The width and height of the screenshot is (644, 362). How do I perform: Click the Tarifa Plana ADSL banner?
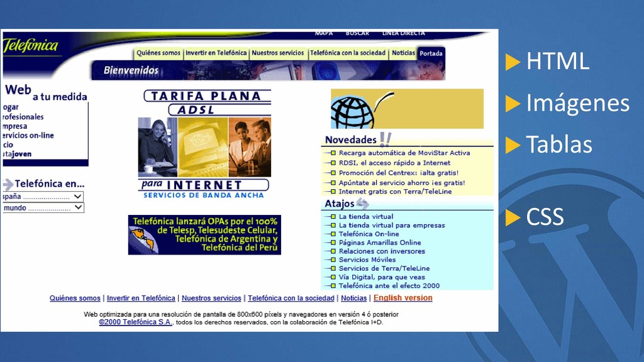[204, 145]
